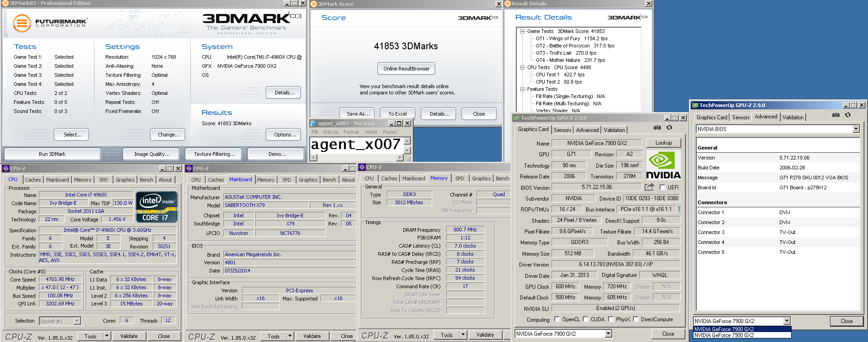The image size is (868, 342).
Task: Open the GPU selector dropdown in left GPU-Z window
Action: (608, 334)
